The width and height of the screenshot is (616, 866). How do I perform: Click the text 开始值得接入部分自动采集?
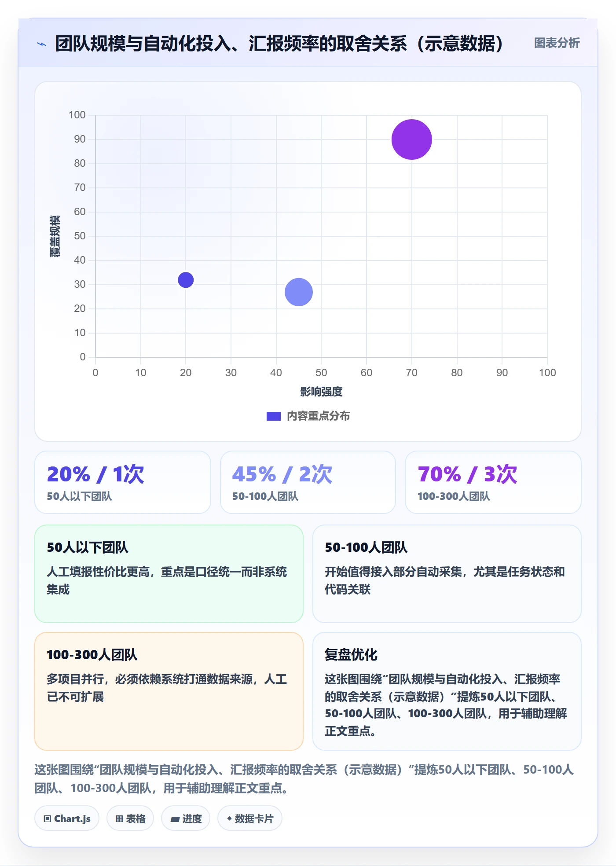click(393, 572)
